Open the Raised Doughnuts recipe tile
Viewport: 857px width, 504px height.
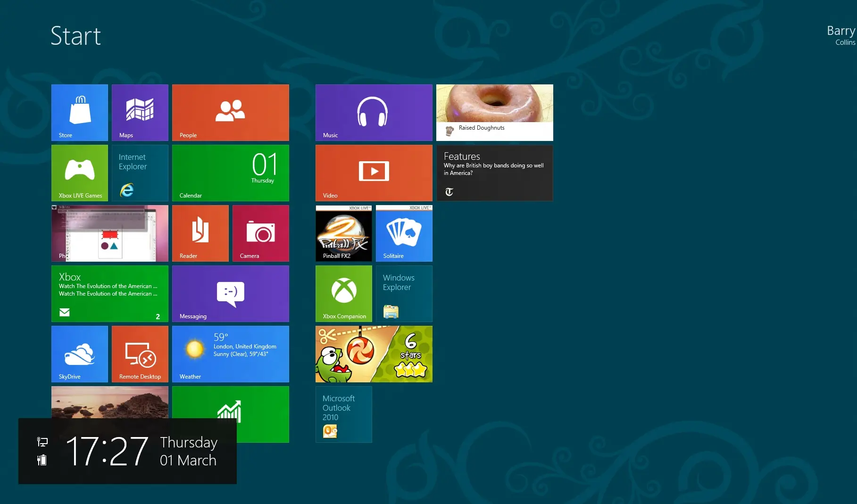click(x=495, y=113)
